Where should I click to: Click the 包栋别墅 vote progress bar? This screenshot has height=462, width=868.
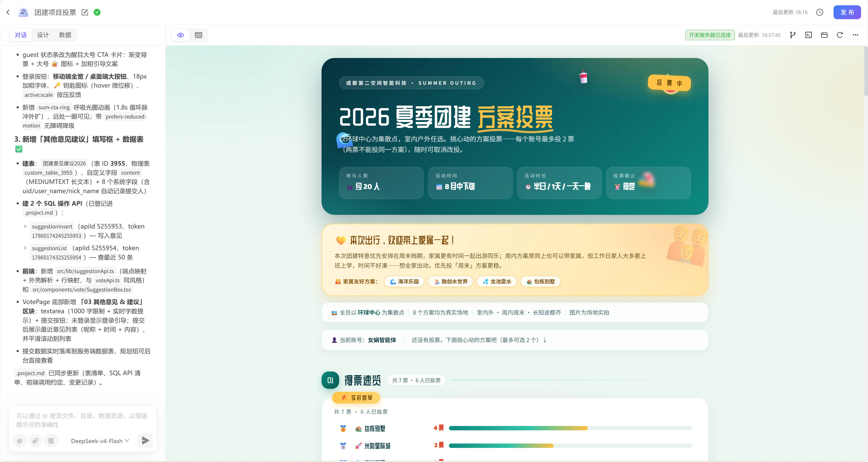(x=570, y=428)
